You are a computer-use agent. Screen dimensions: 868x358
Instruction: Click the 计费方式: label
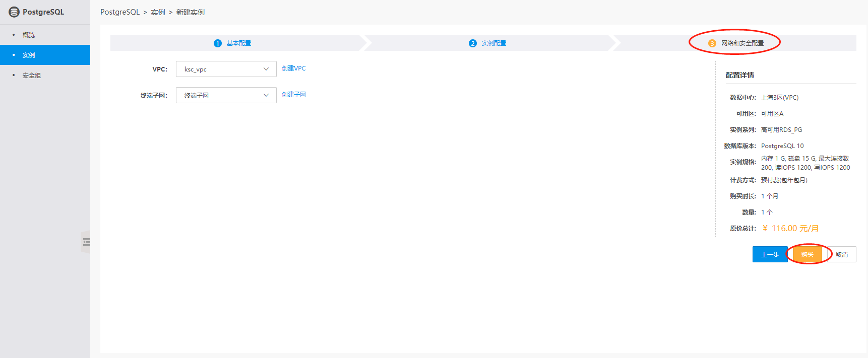[x=743, y=180]
